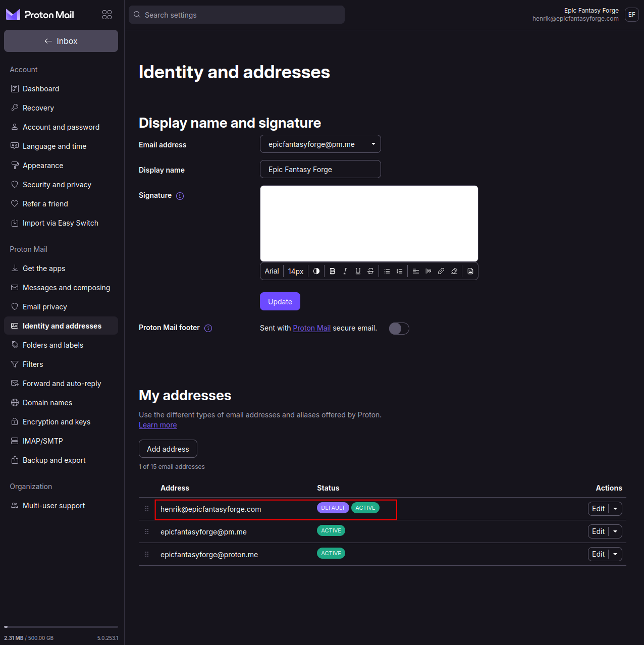
Task: Click inside the Signature editor area
Action: (369, 223)
